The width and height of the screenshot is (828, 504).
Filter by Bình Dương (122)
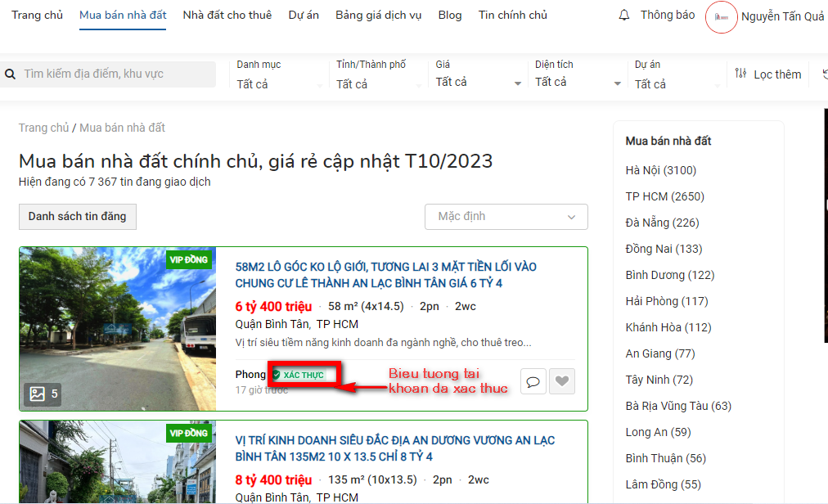(x=669, y=275)
